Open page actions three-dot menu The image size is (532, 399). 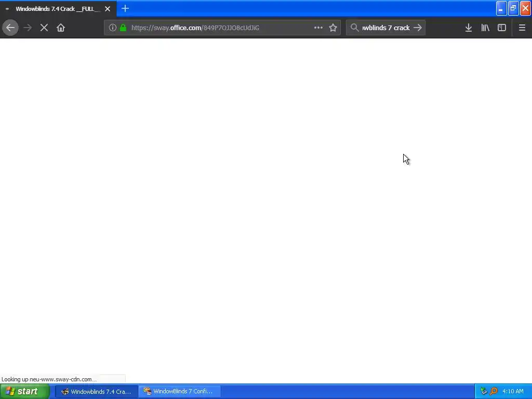point(318,28)
